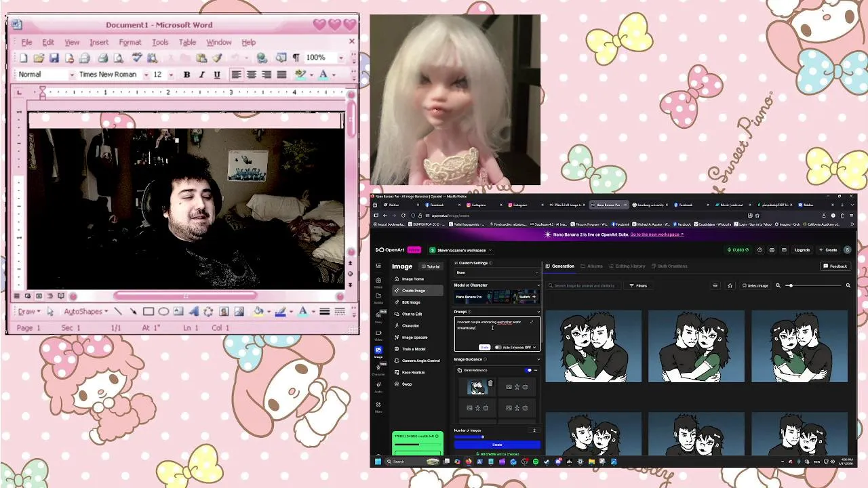The height and width of the screenshot is (488, 868).
Task: Open the Times New Roman font dropdown
Action: point(147,75)
